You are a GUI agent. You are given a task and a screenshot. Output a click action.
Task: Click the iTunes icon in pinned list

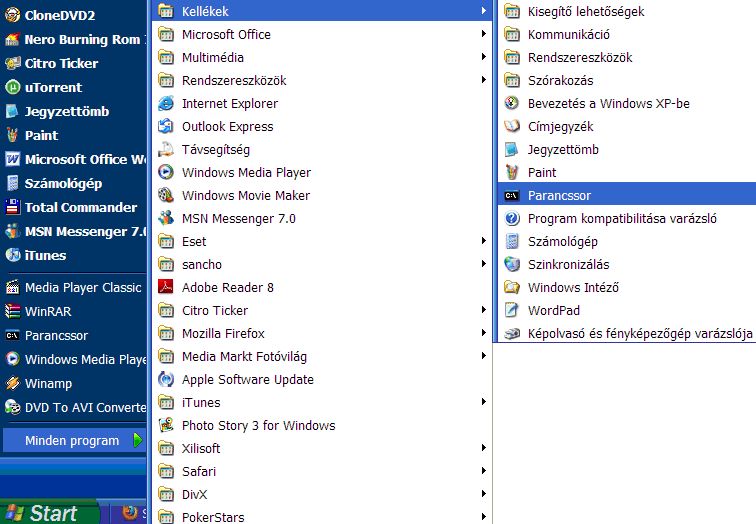(x=13, y=255)
